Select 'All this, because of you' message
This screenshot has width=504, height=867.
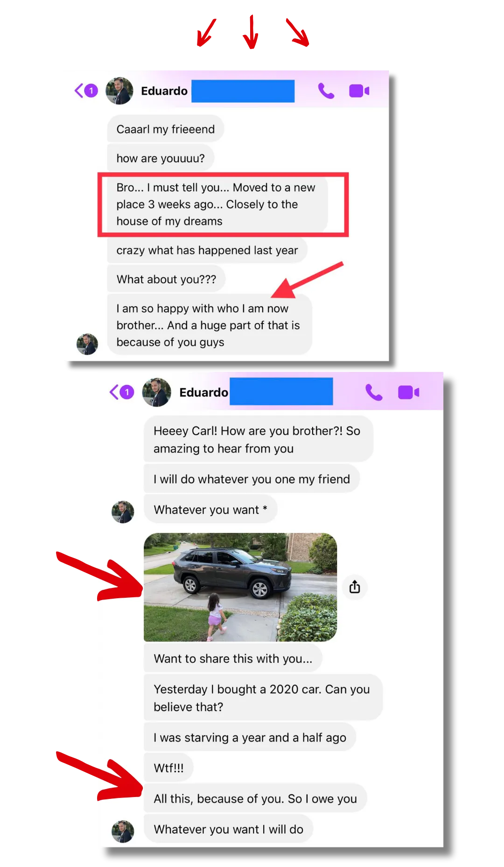point(255,798)
